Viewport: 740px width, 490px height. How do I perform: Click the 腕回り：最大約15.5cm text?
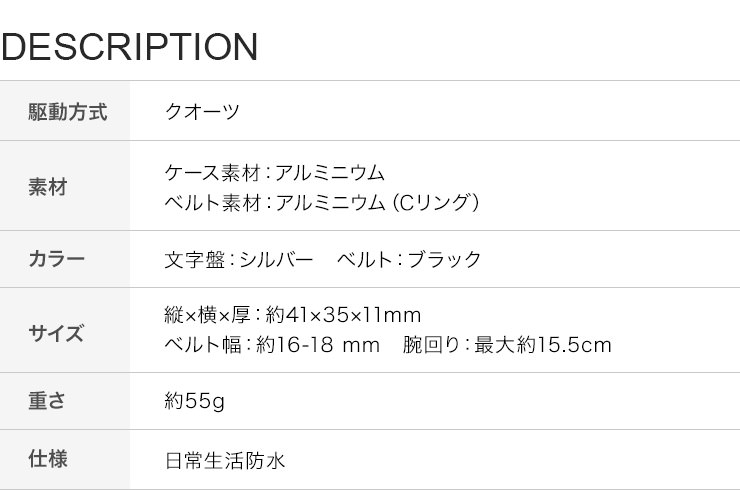click(x=507, y=345)
